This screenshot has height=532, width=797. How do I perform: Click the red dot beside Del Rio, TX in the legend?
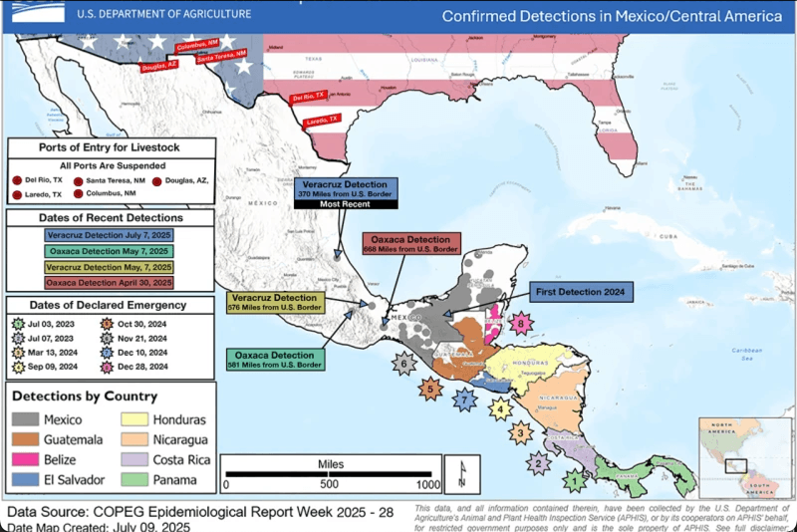tap(16, 180)
